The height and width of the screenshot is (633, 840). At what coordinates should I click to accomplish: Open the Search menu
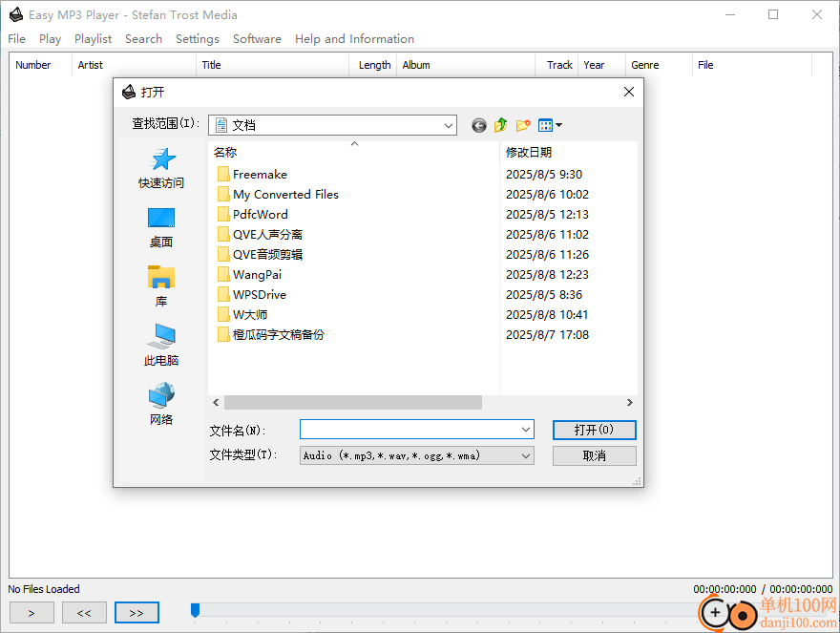click(143, 39)
